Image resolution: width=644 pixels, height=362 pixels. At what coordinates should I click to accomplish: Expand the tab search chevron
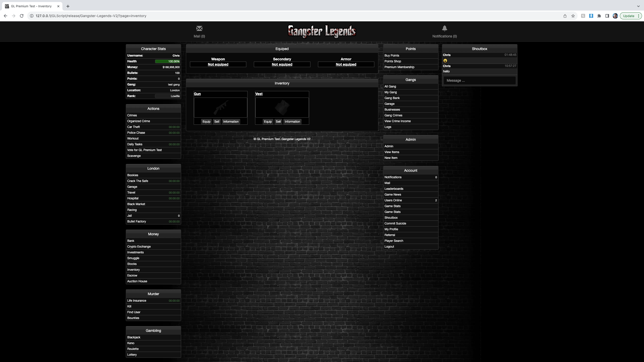coord(638,6)
